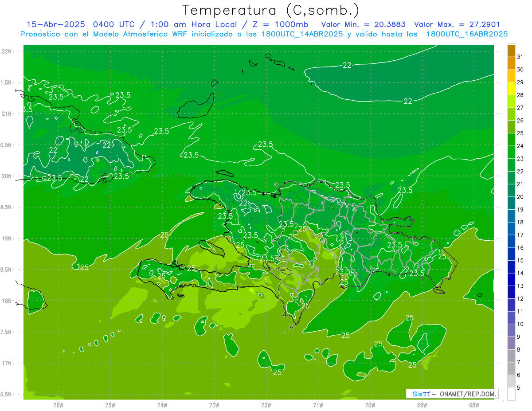Click the legend scale value "5"
Image resolution: width=532 pixels, height=411 pixels.
coord(519,388)
